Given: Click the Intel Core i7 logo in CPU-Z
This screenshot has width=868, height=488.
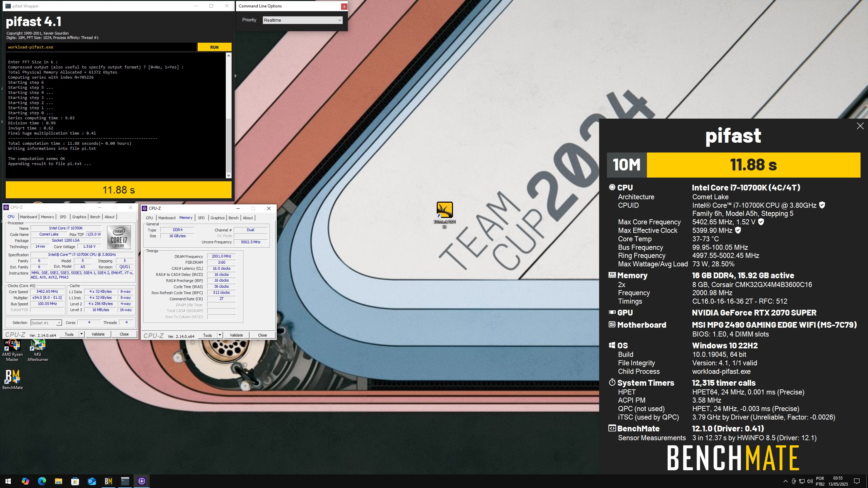Looking at the screenshot, I should coord(119,237).
